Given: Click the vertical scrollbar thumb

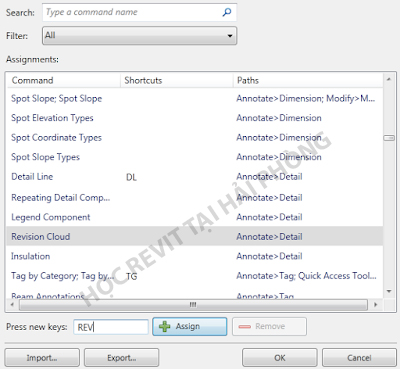Looking at the screenshot, I should point(389,138).
